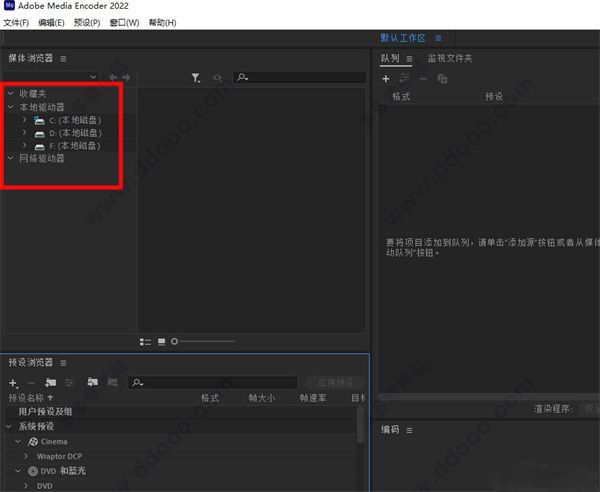The height and width of the screenshot is (492, 600).
Task: Switch Media Browser to list view
Action: [145, 342]
